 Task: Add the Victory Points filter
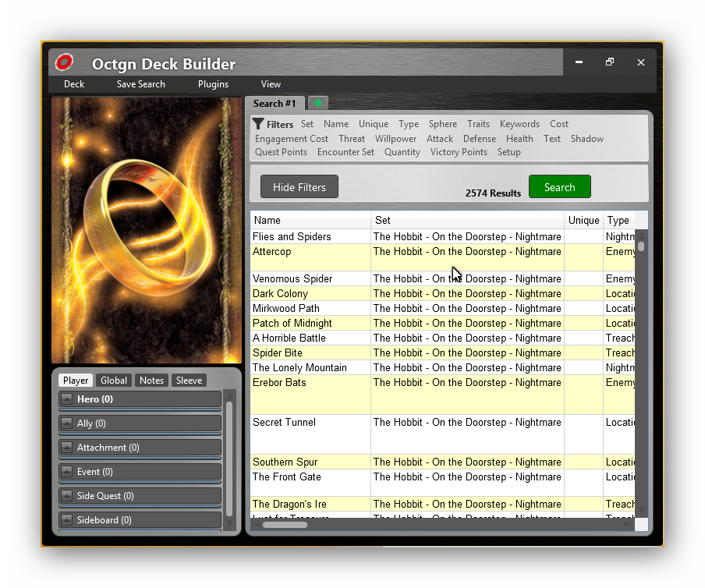coord(459,152)
